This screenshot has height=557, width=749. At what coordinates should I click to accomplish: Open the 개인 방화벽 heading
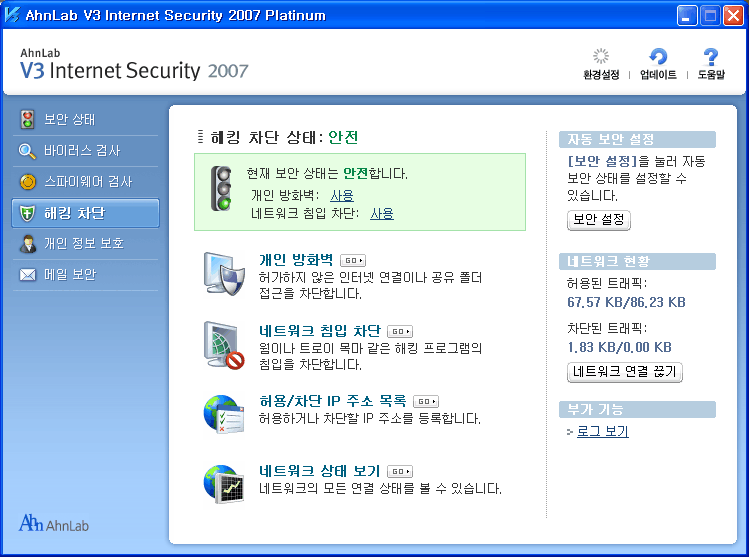point(296,260)
